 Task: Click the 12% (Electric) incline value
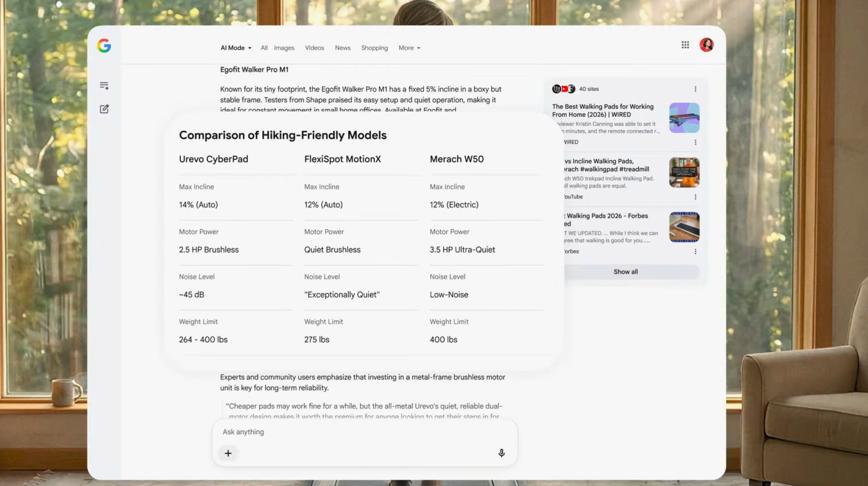click(x=454, y=205)
